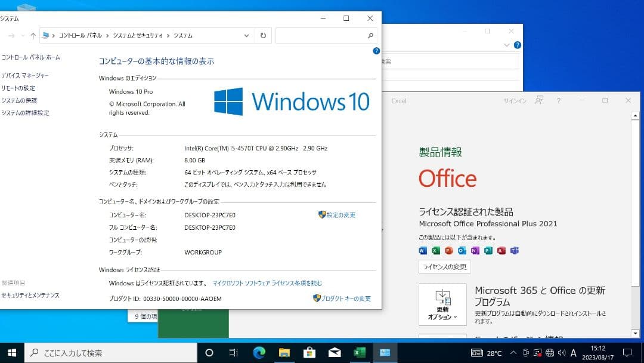
Task: Click the Access icon in product information
Action: coord(501,251)
